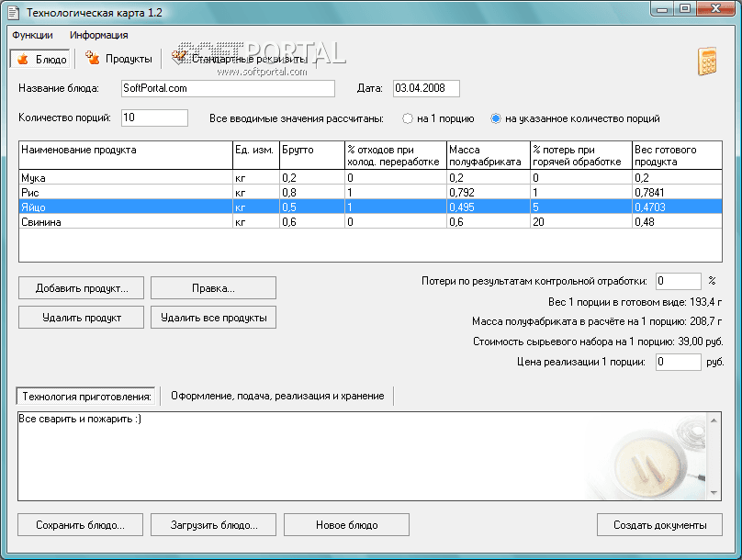Click the Добавить продукт button

(82, 288)
